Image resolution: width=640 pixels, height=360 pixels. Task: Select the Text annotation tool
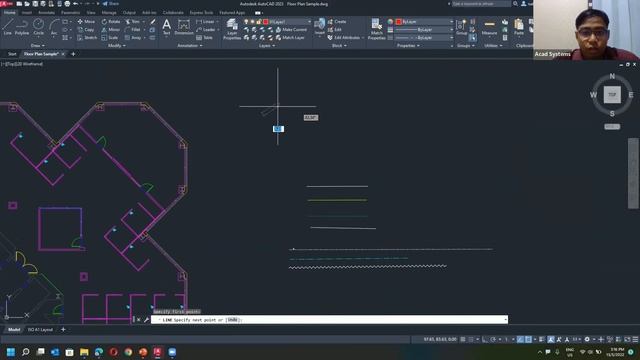(167, 27)
